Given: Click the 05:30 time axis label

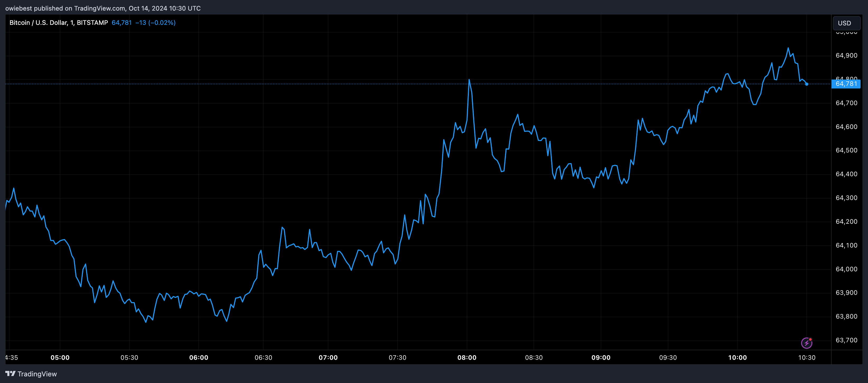Looking at the screenshot, I should point(129,357).
